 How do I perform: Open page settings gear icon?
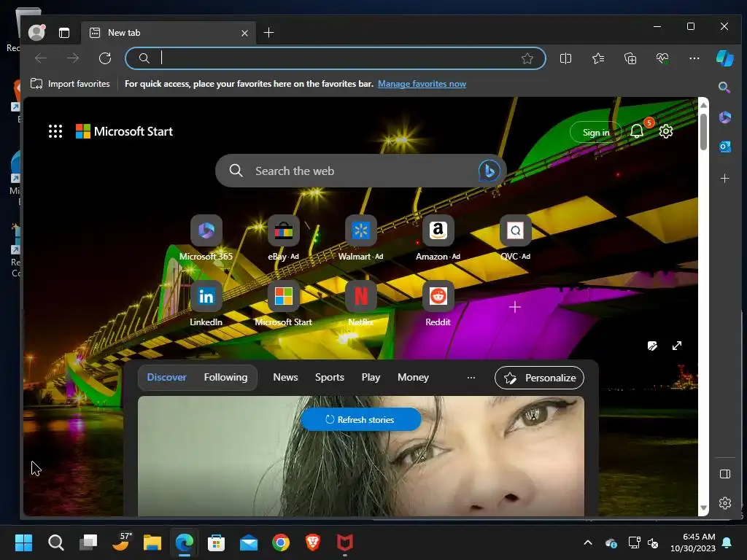tap(665, 131)
